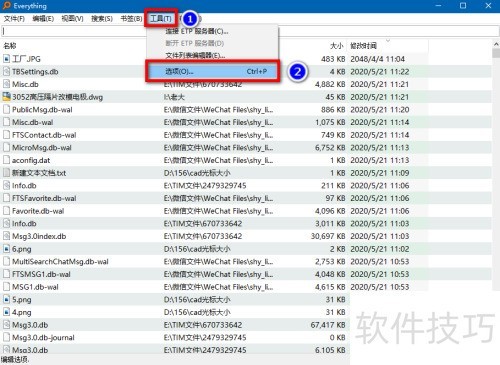
Task: Click the icon of Info.db sized 3,011 KB
Action: pos(6,224)
